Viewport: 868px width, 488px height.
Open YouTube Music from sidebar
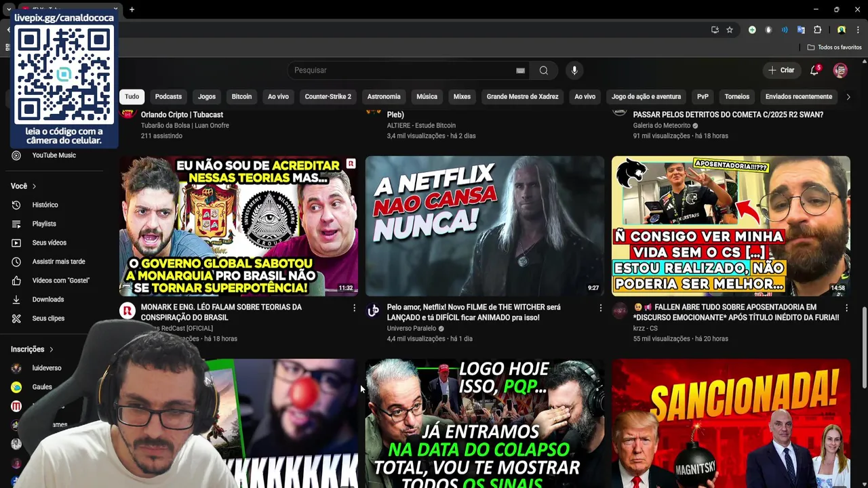[54, 155]
